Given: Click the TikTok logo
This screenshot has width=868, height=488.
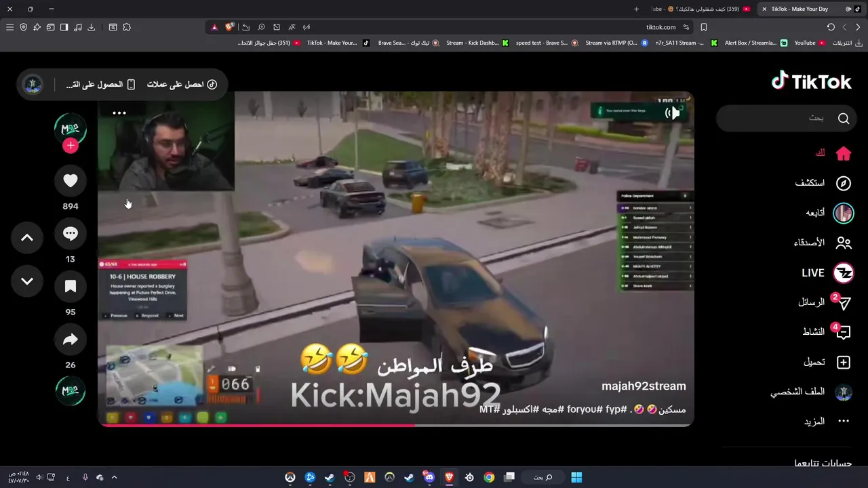Looking at the screenshot, I should click(812, 81).
